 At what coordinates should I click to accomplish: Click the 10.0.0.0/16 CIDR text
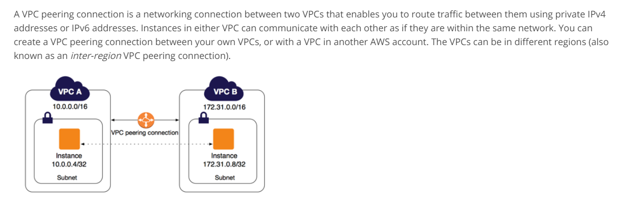(70, 107)
